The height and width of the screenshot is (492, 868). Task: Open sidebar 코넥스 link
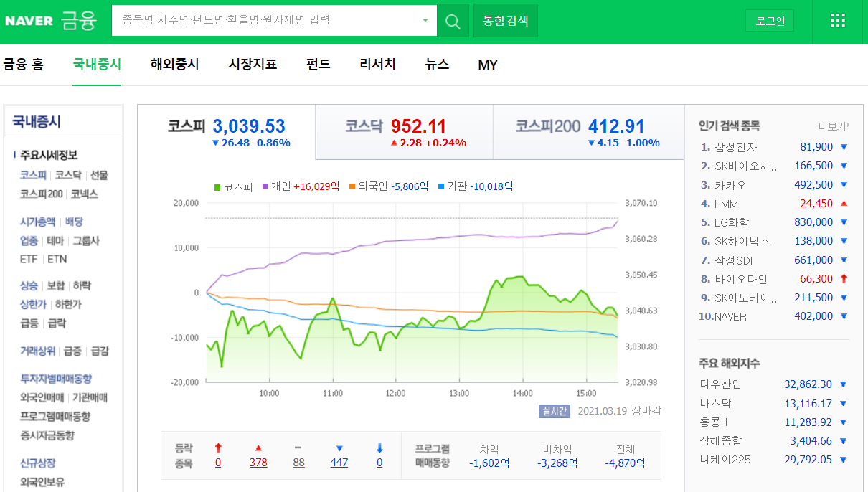[84, 194]
